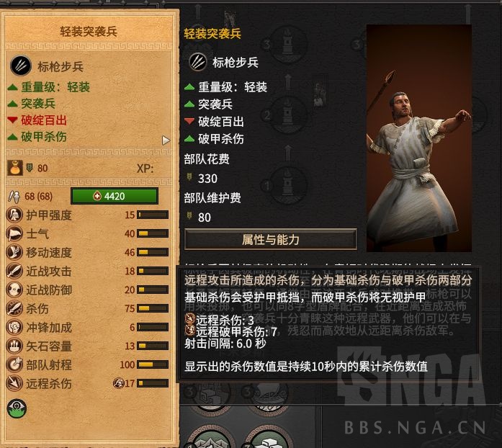
Task: Click the dark javelin icon beside 标枪步兵
Action: (x=198, y=62)
